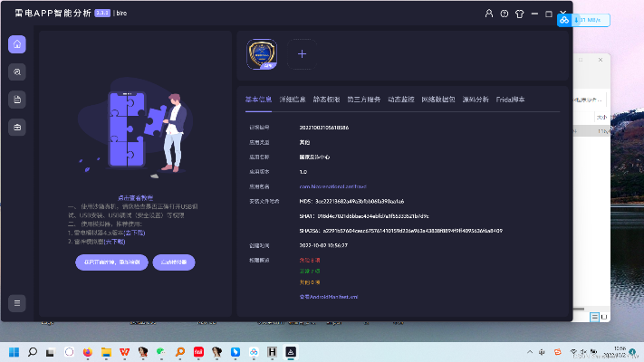Screen dimensions: 644x362
Task: Select the loaded app shield thumbnail
Action: tap(262, 54)
